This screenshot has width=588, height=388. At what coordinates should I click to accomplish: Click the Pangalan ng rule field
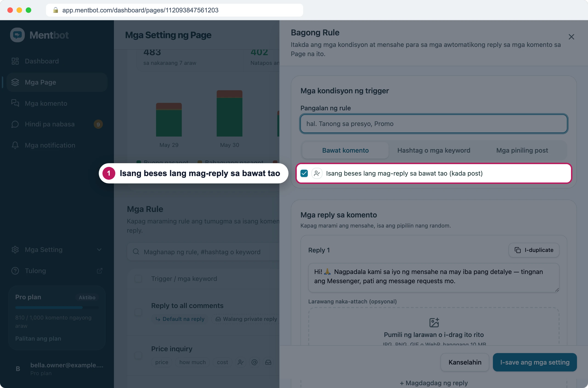click(x=434, y=124)
